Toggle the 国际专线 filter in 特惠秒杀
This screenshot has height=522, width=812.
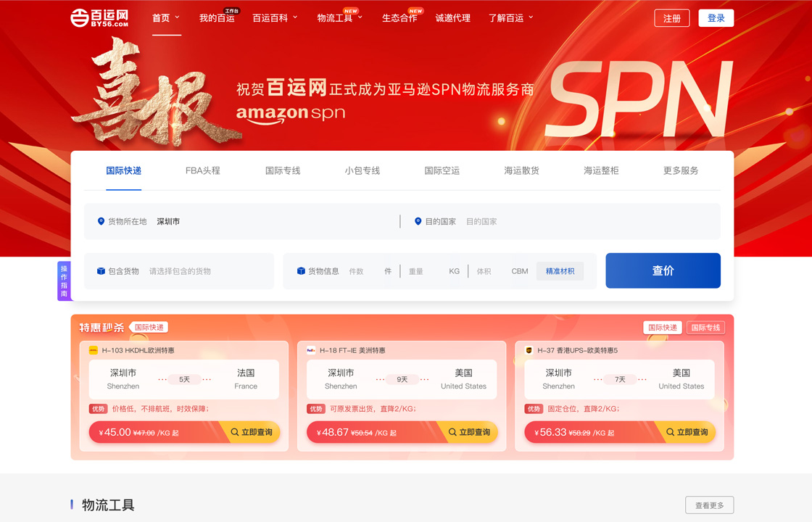click(705, 327)
